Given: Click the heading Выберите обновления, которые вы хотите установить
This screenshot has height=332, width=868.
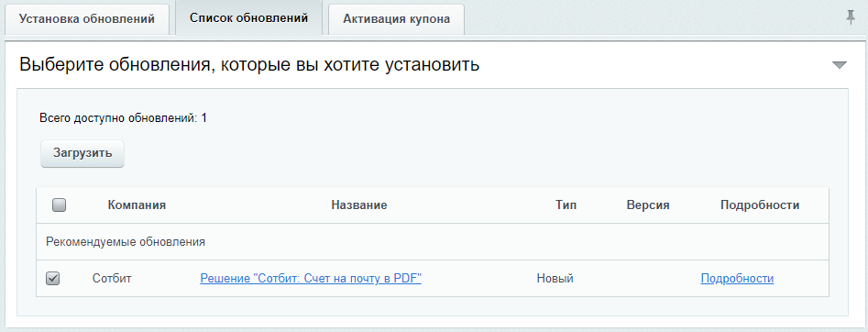Looking at the screenshot, I should [x=249, y=65].
